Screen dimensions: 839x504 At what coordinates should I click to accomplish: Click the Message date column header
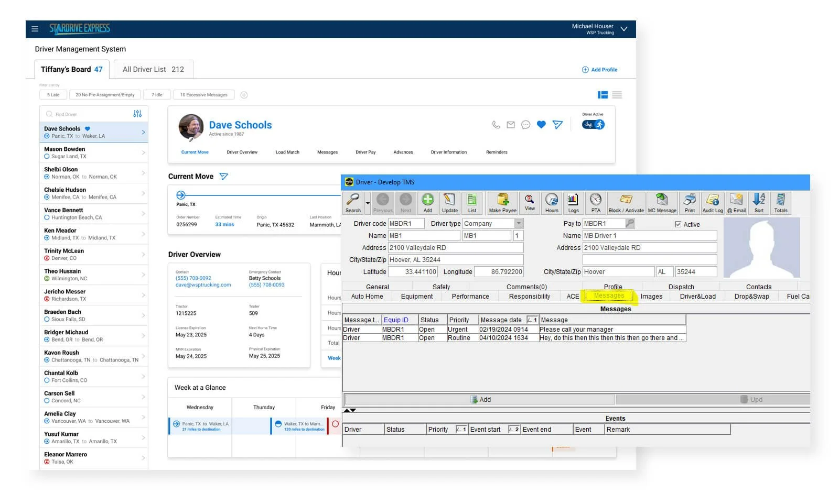click(x=509, y=320)
